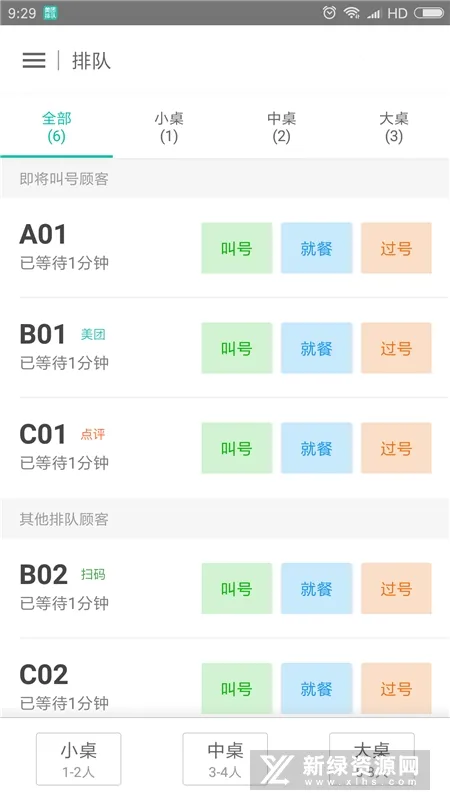This screenshot has height=800, width=450.
Task: Call number B01 with 叫号 button
Action: (237, 348)
